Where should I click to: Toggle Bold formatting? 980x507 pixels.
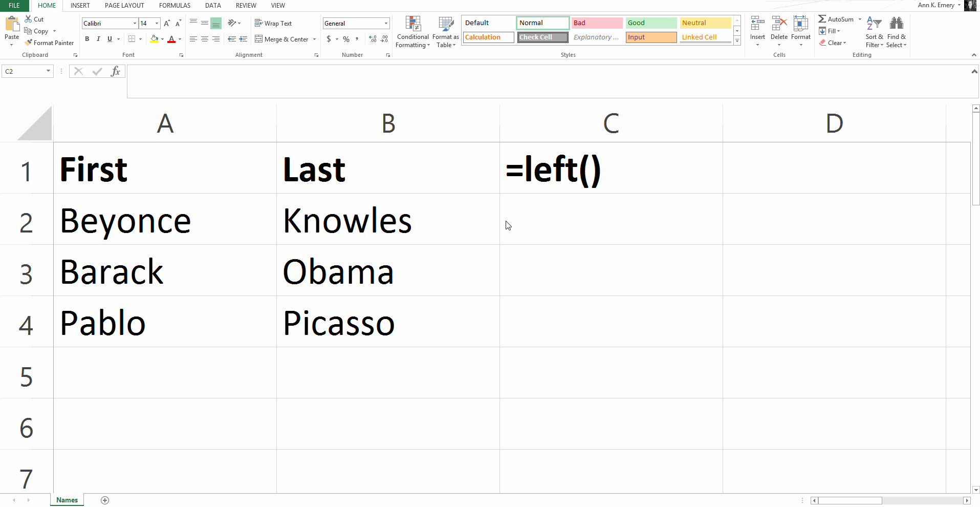(87, 39)
